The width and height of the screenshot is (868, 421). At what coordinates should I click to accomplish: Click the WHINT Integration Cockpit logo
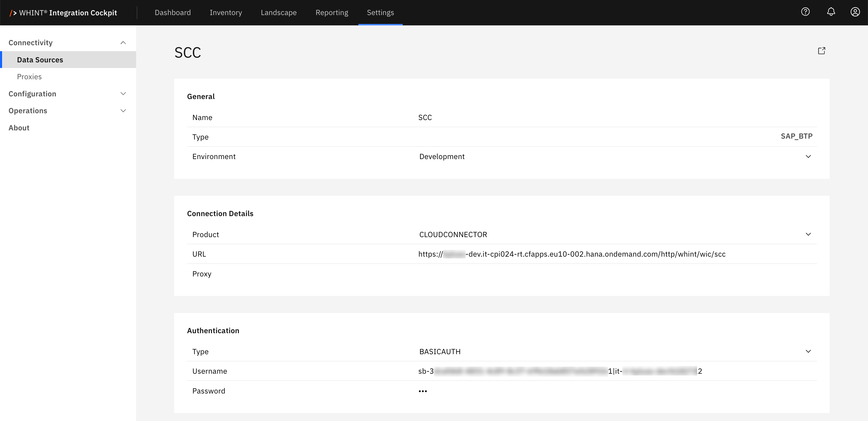pyautogui.click(x=63, y=13)
